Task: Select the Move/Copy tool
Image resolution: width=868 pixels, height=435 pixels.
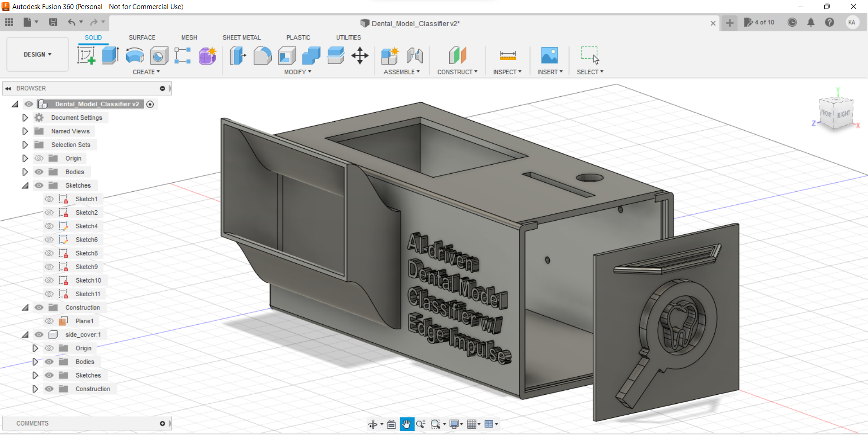Action: [360, 56]
